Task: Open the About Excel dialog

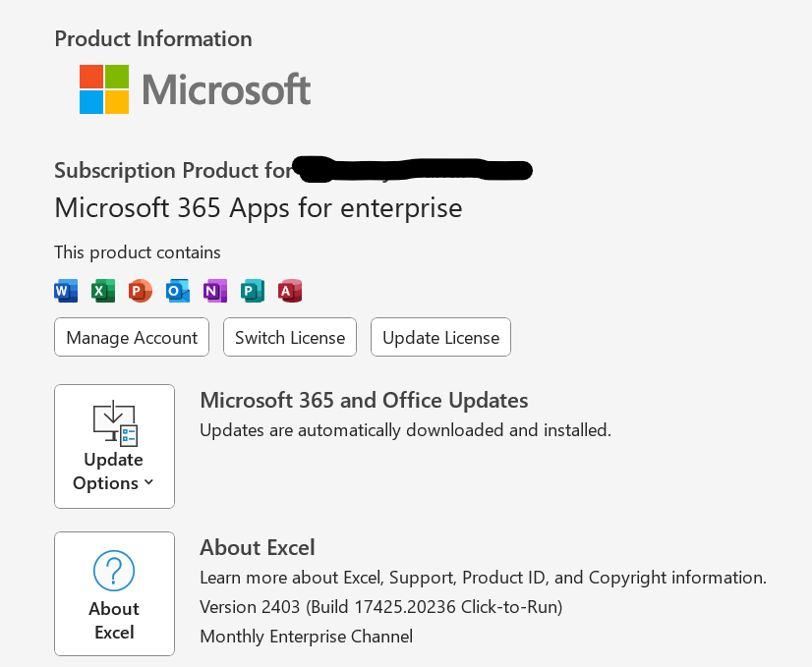Action: pos(114,593)
